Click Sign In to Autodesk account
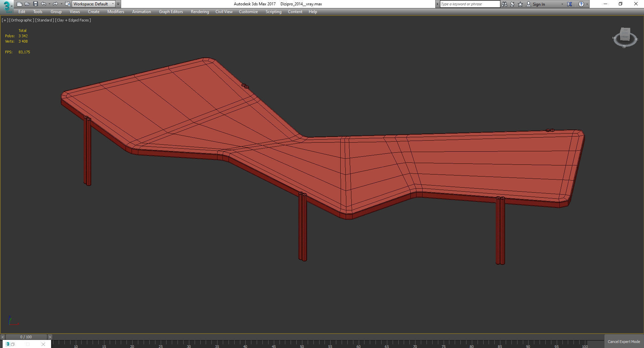644x348 pixels. coord(539,4)
